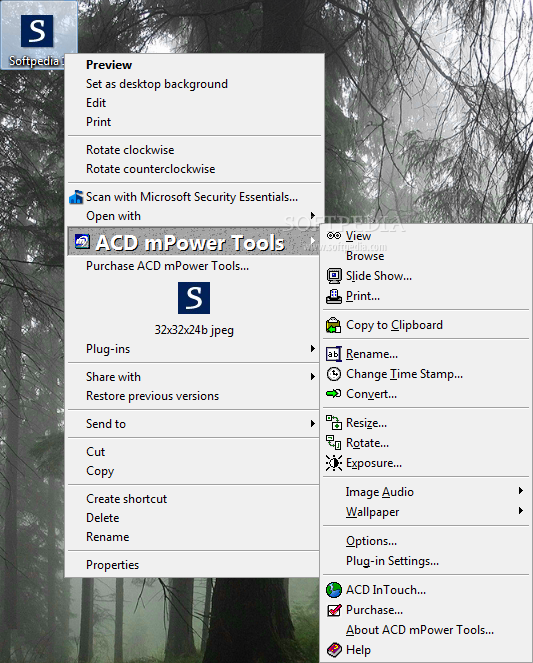
Task: Select Print under the Edit entry
Action: (x=98, y=122)
